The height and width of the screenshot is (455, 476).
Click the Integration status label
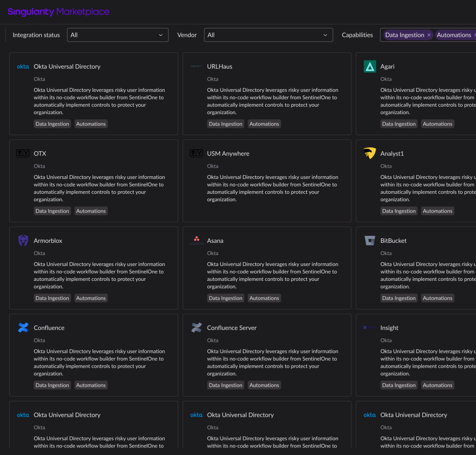[36, 35]
